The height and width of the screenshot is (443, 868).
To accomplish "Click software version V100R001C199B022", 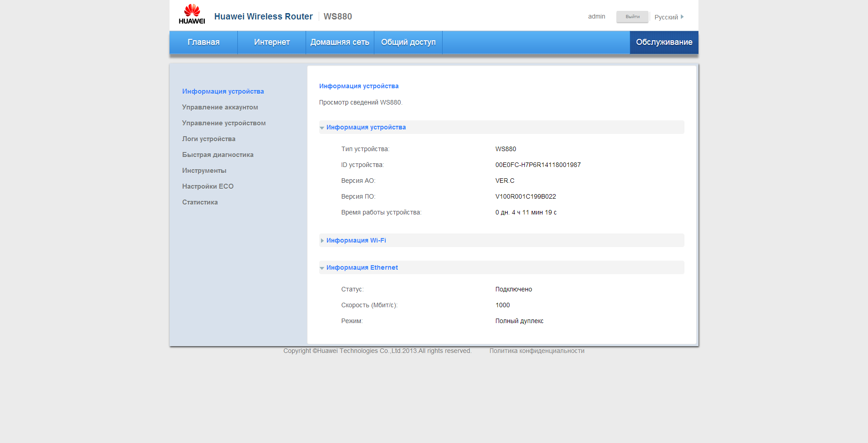I will click(526, 196).
